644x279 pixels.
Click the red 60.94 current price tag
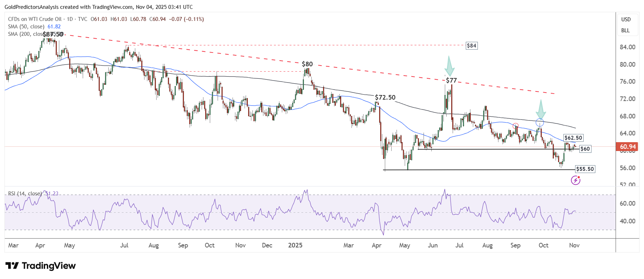(628, 146)
